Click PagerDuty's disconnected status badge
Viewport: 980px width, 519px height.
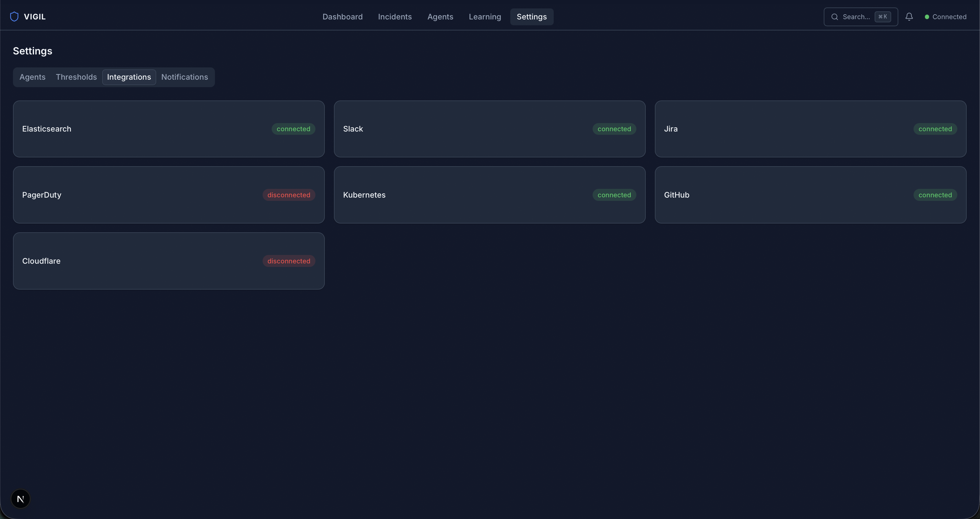pos(289,195)
